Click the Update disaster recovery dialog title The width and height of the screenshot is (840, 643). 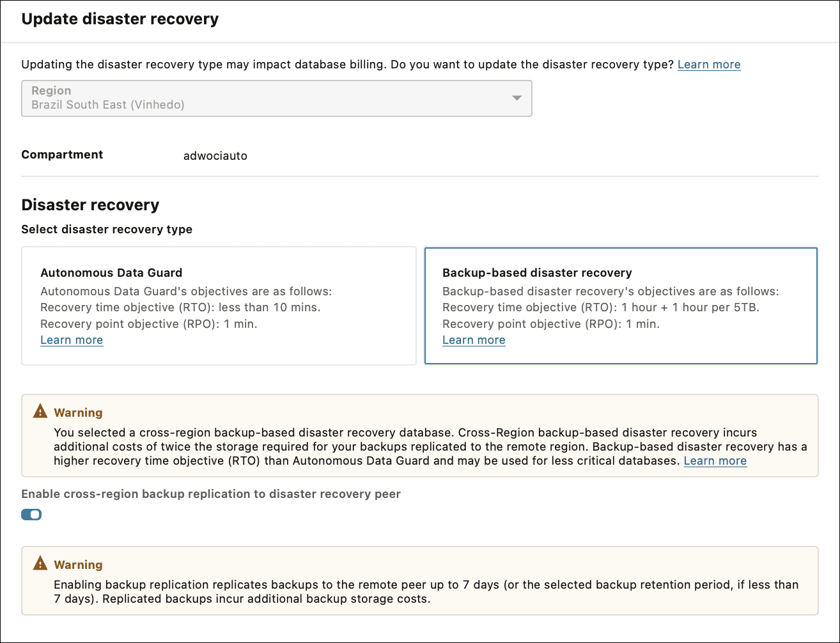(x=121, y=19)
